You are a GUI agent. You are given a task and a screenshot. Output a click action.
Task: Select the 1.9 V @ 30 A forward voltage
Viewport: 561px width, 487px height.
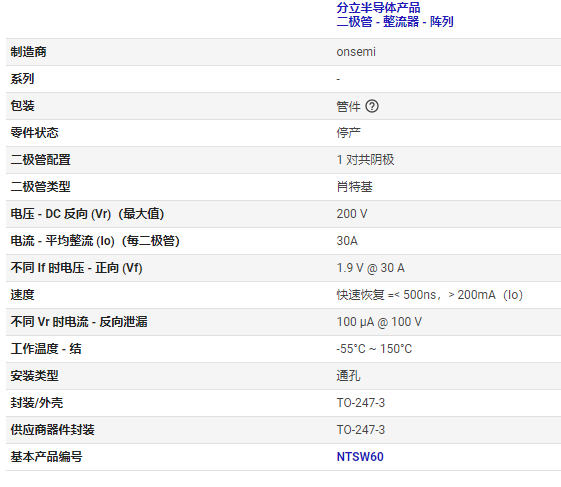(x=370, y=268)
